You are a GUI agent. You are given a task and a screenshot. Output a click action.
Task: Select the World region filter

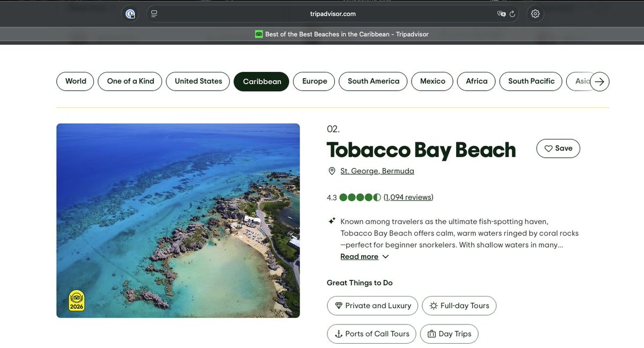click(x=76, y=82)
